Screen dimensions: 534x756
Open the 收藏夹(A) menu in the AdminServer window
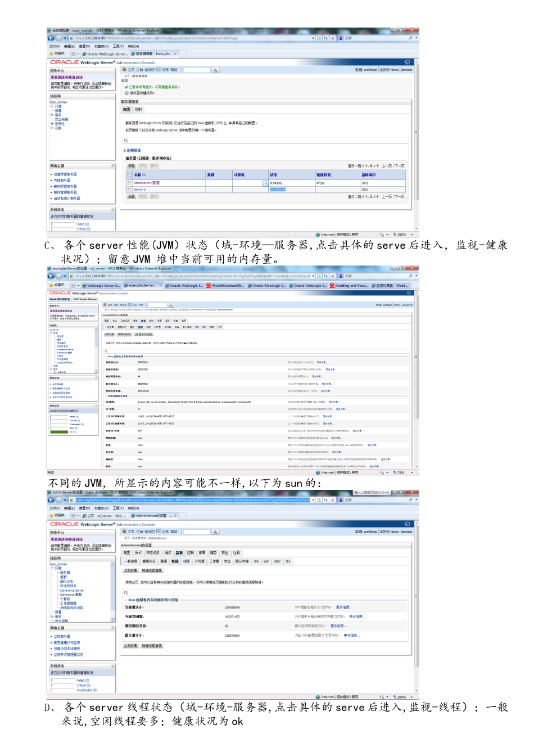click(102, 508)
